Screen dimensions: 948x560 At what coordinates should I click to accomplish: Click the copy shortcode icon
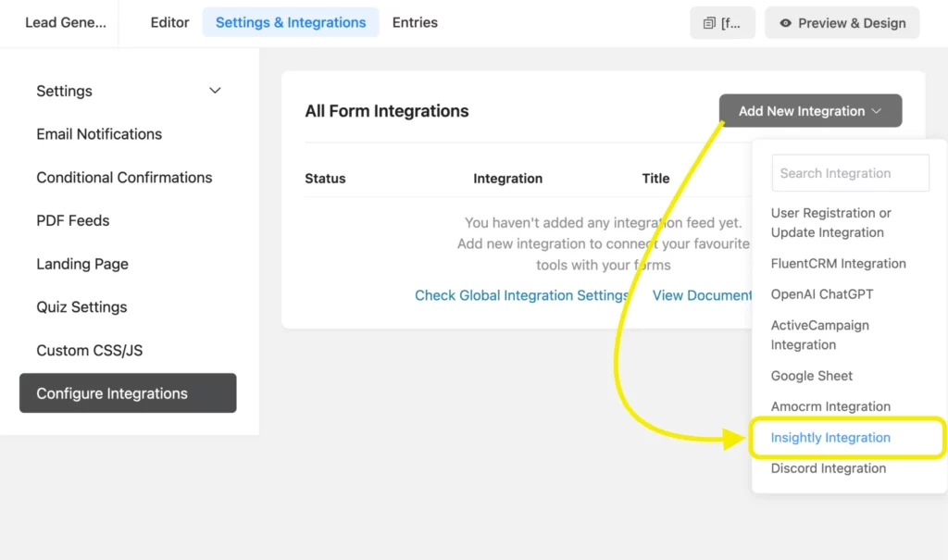point(722,22)
